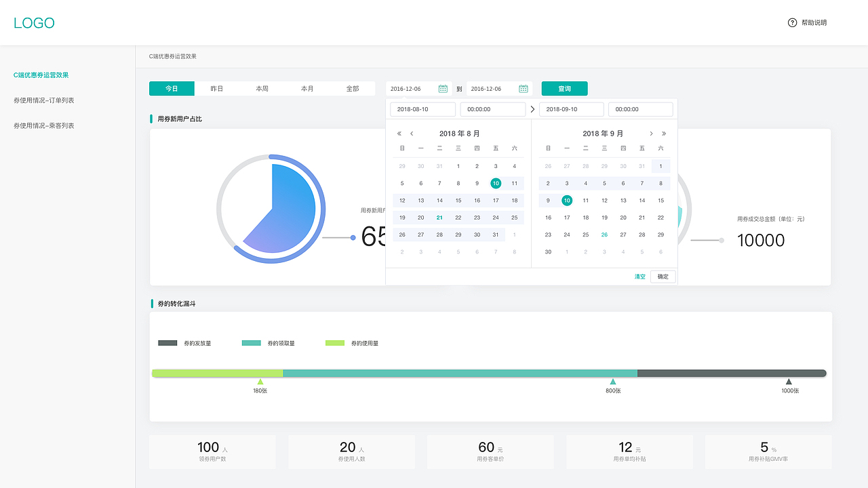
Task: Select August 10 highlighted day
Action: coord(496,183)
